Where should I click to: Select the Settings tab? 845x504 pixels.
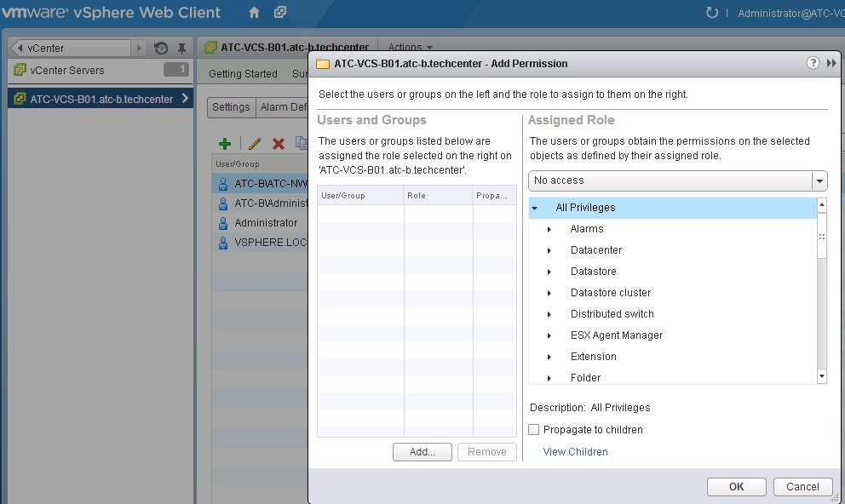pyautogui.click(x=231, y=107)
